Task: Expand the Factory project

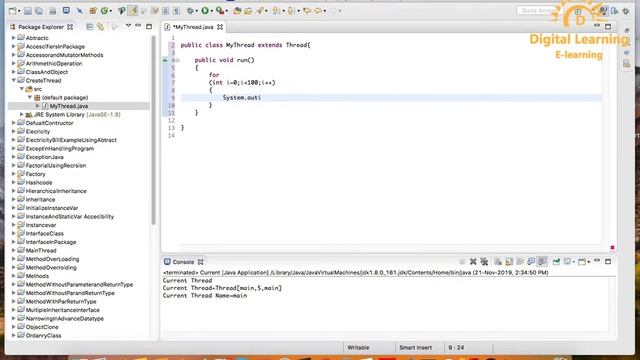Action: [x=13, y=174]
